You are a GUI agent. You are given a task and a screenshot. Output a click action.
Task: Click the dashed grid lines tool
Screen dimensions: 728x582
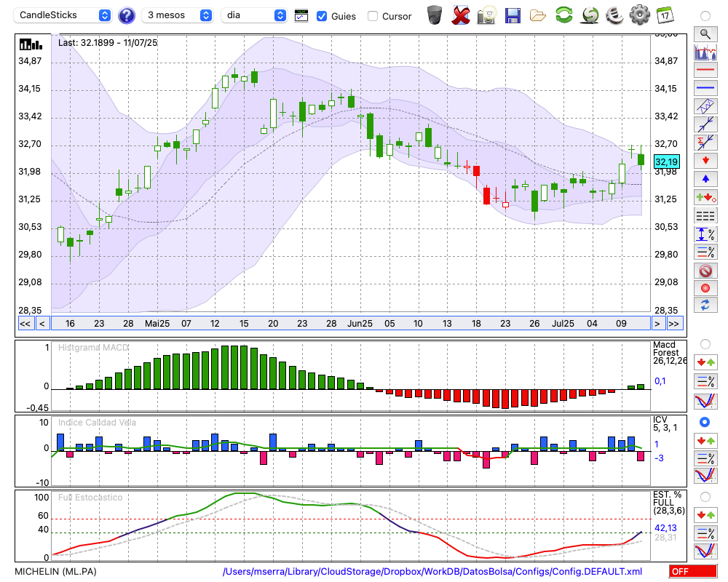point(705,215)
